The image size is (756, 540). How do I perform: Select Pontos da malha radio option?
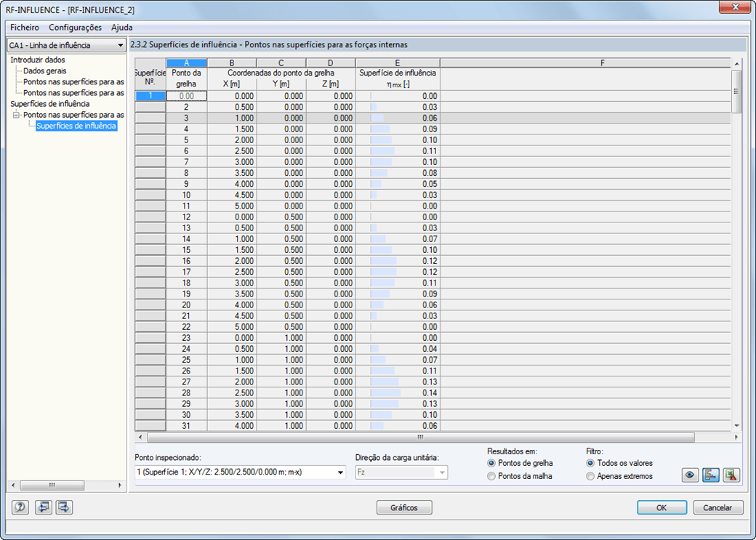click(520, 476)
